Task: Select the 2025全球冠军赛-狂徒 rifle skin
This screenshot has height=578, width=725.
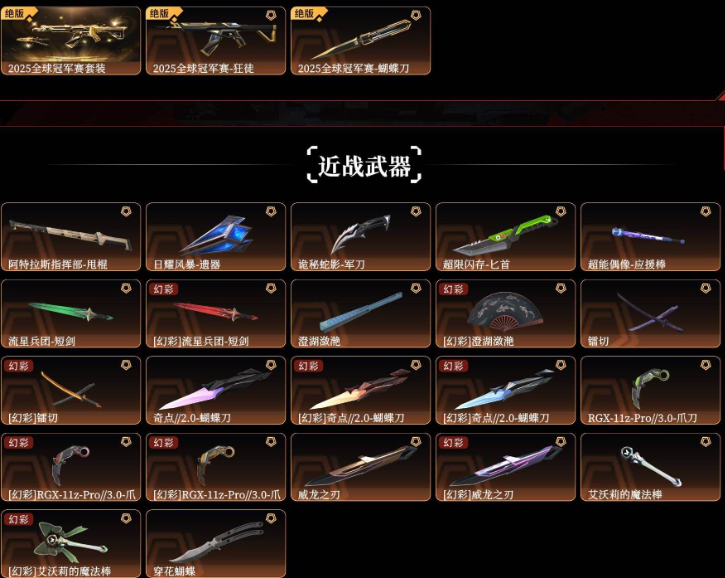Action: [x=216, y=41]
